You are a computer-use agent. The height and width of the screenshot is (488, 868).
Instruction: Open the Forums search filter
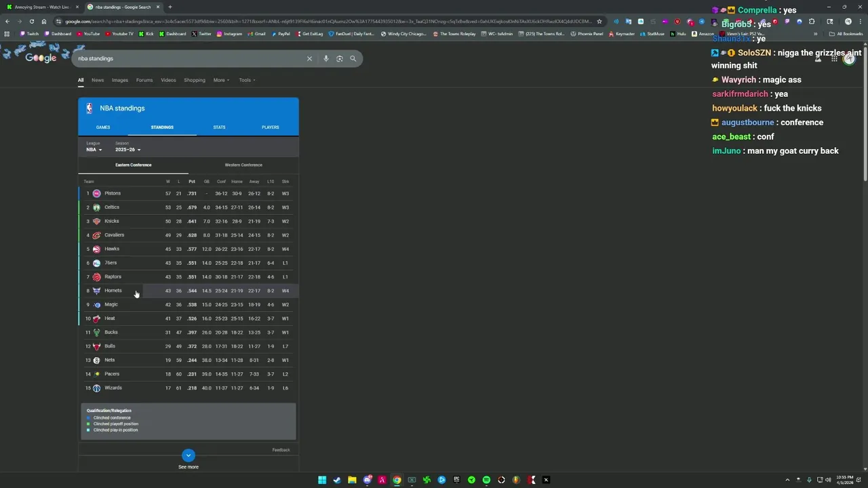(144, 80)
